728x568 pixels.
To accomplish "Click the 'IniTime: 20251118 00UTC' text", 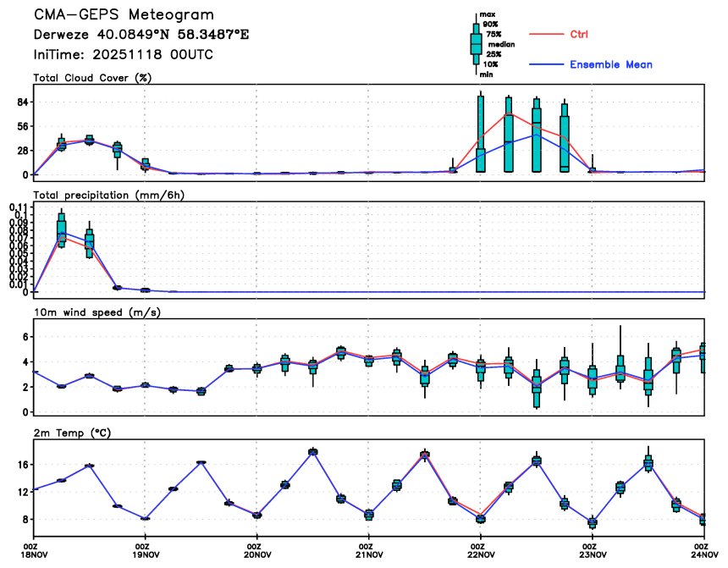I will pyautogui.click(x=123, y=55).
